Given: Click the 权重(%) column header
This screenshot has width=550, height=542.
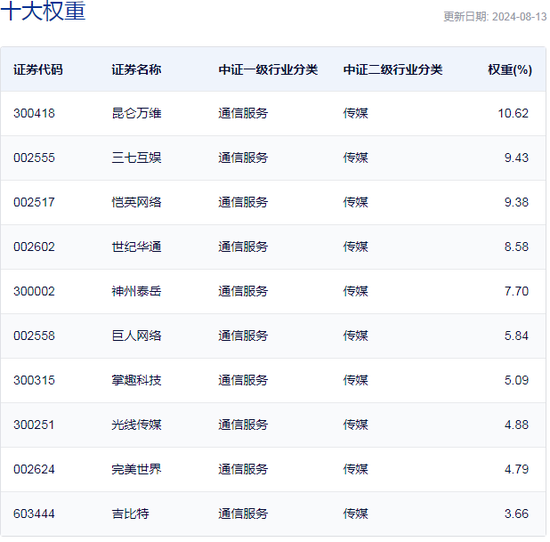Looking at the screenshot, I should (x=510, y=69).
